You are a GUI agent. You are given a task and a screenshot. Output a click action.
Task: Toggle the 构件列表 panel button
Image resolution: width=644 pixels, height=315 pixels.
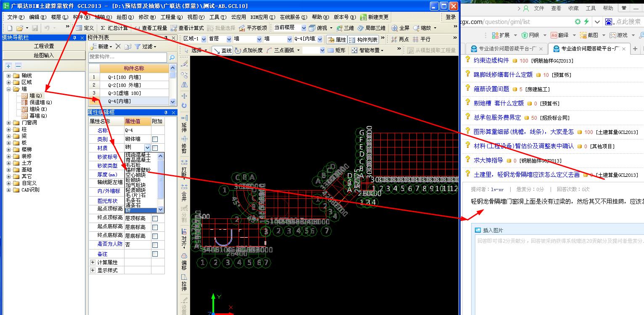(363, 39)
